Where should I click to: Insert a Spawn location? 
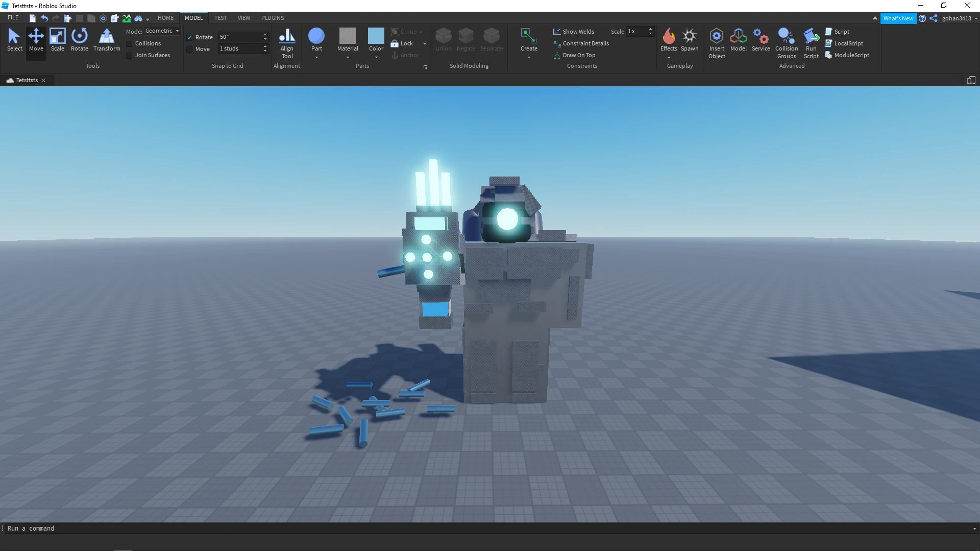tap(690, 39)
